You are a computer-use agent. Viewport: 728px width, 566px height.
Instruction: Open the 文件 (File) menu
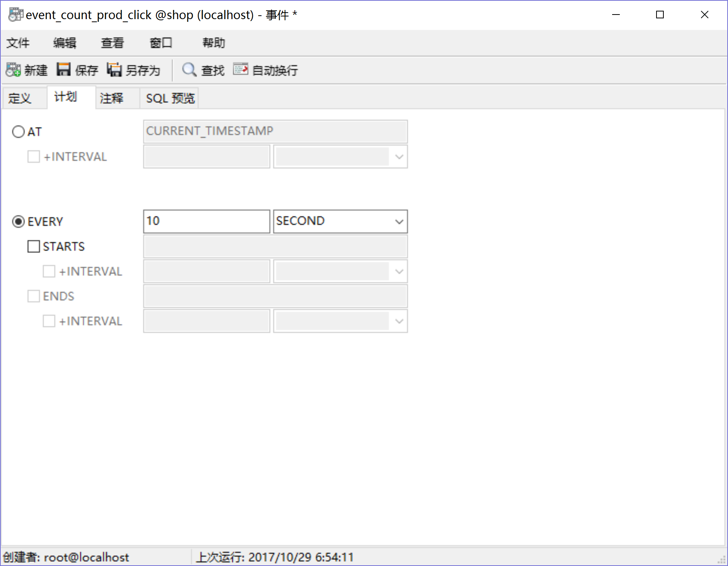[x=18, y=43]
